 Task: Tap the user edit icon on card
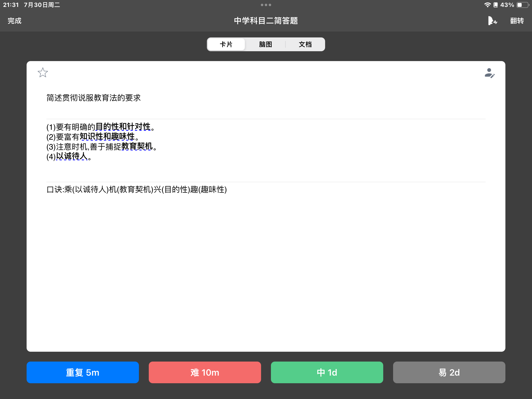[x=489, y=73]
